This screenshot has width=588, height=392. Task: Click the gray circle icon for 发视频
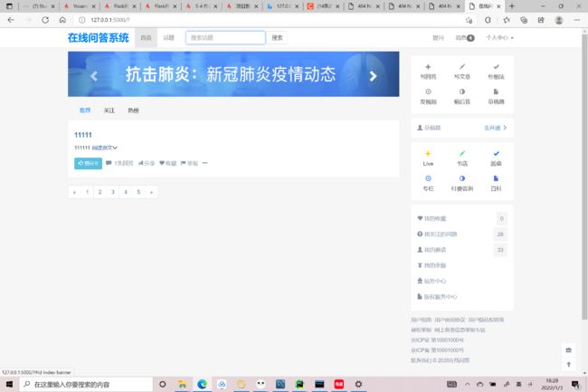coord(428,91)
